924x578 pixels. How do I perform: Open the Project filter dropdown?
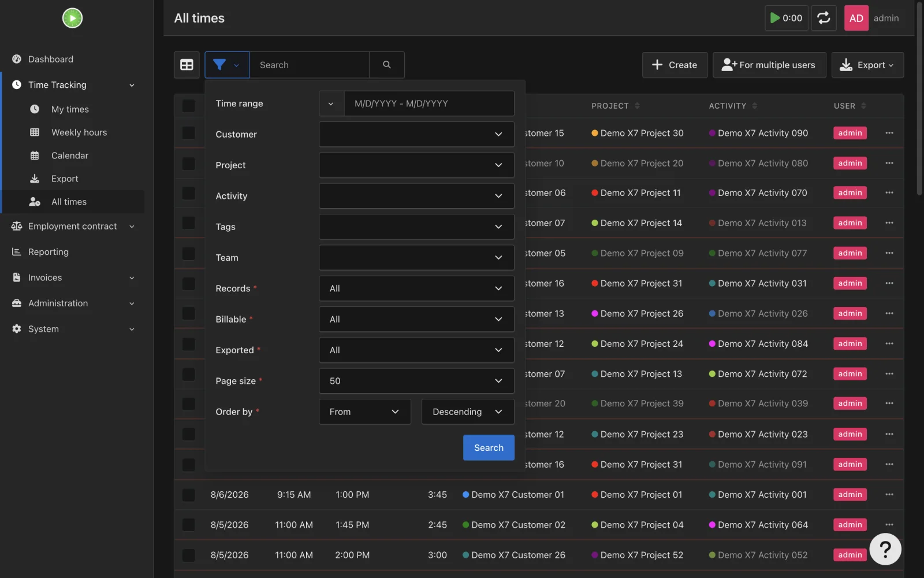click(416, 165)
